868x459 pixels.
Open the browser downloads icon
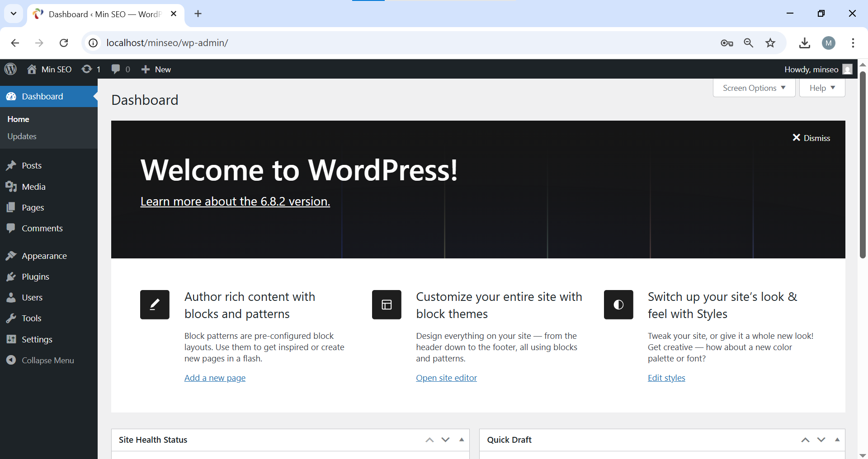pos(805,43)
